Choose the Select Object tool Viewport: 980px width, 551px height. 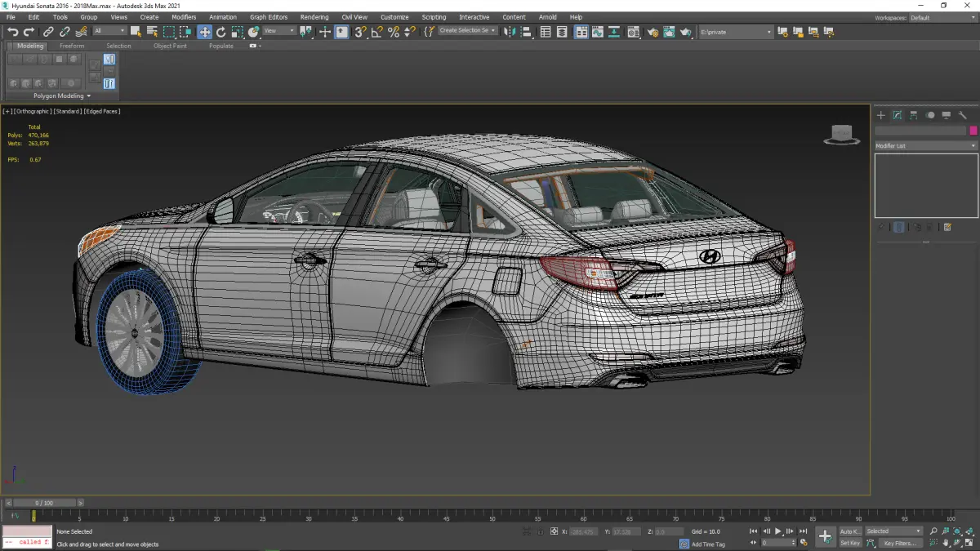(x=136, y=32)
